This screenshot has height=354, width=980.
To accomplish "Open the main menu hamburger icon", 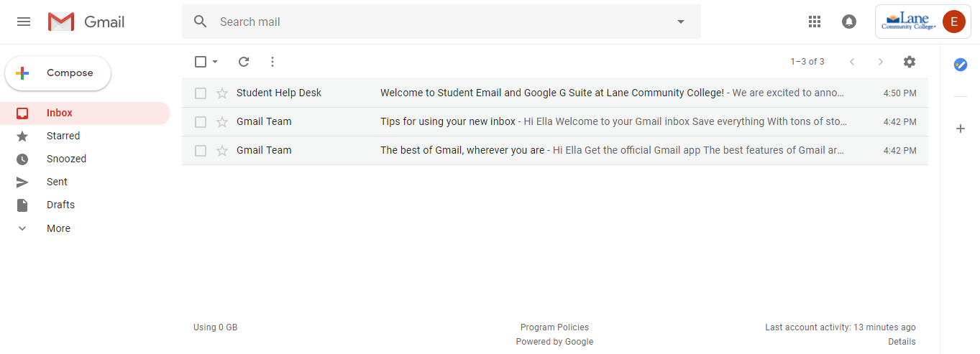I will coord(24,22).
